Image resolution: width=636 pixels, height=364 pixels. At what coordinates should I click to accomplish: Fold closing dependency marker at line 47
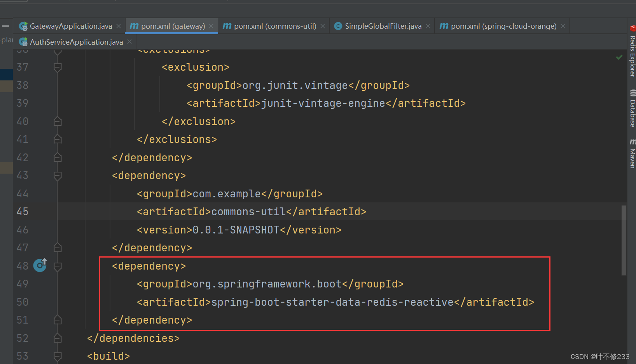pos(58,247)
